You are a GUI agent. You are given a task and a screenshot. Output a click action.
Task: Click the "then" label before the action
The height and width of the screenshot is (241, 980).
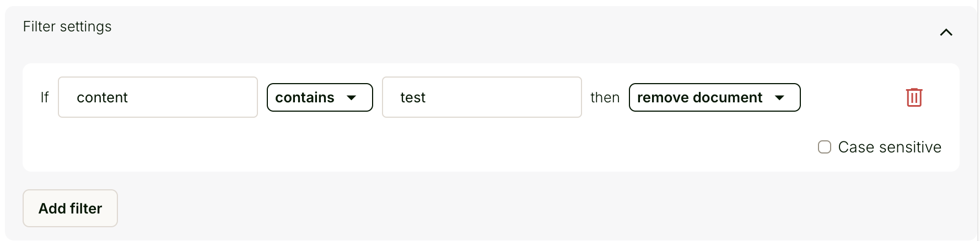(x=605, y=97)
